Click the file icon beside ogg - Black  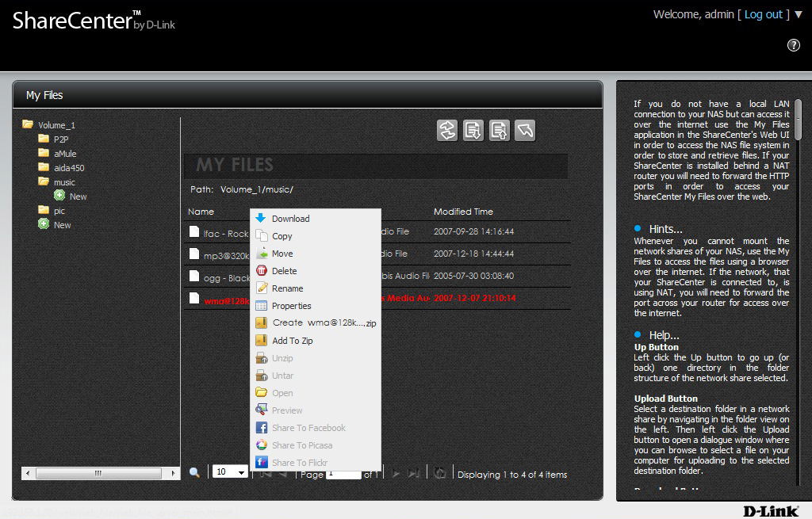(194, 276)
